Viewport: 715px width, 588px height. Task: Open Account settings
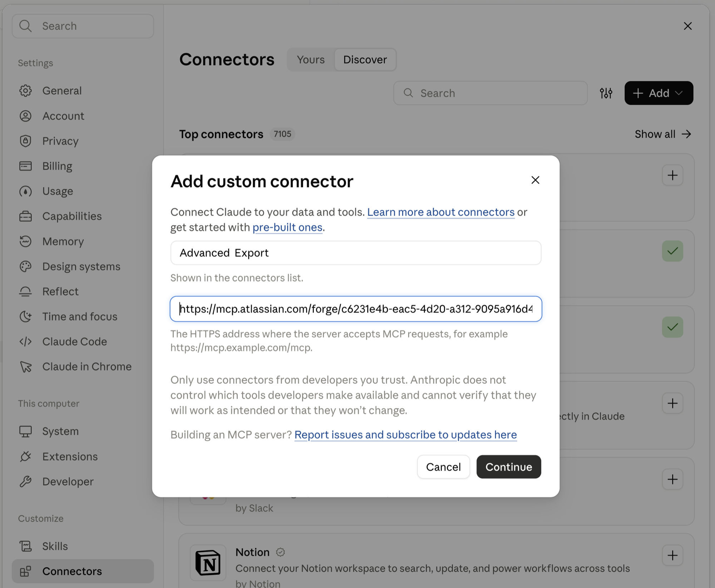click(x=83, y=116)
